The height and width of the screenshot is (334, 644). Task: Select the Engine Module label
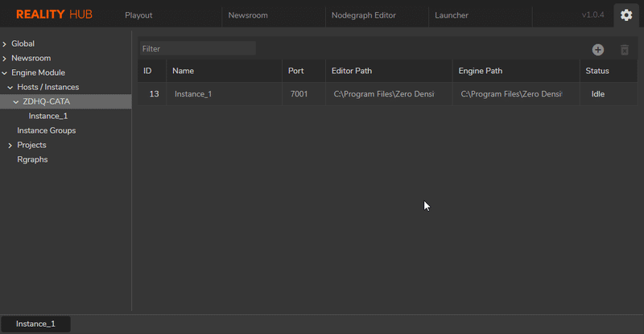[x=38, y=72]
